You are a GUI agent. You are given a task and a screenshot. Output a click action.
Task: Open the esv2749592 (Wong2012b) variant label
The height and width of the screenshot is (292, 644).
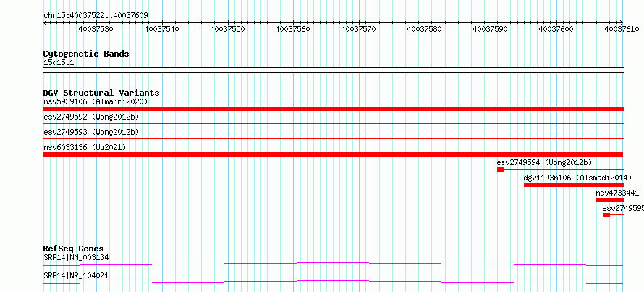(91, 117)
